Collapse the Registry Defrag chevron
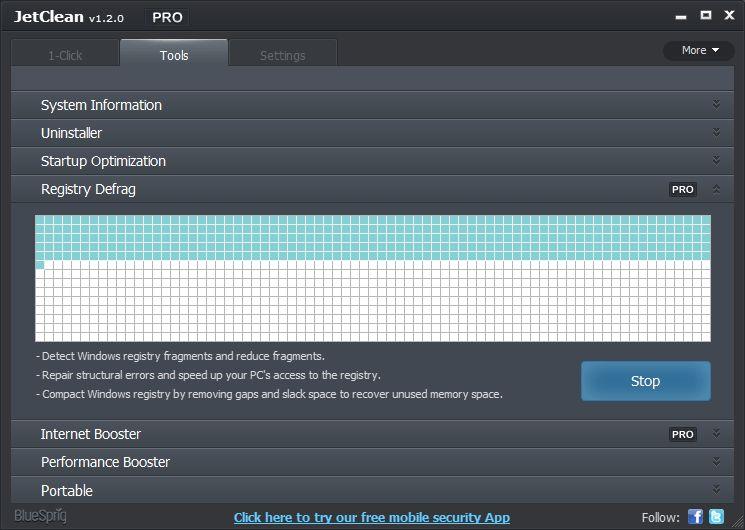Viewport: 745px width, 530px height. (x=716, y=190)
